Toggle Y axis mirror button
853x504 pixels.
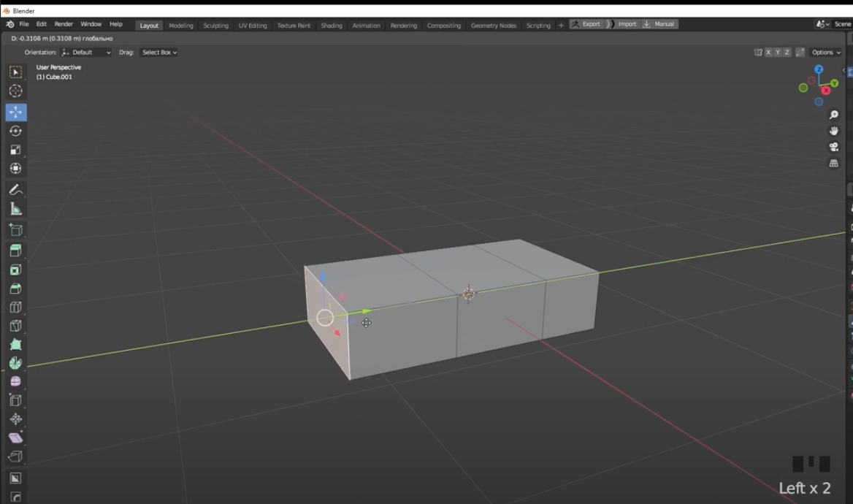tap(777, 53)
